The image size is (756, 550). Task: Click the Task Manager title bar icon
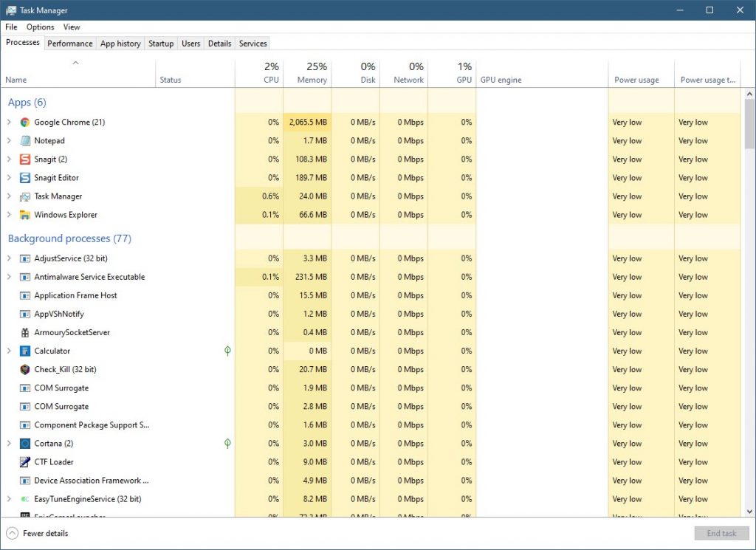pos(10,10)
